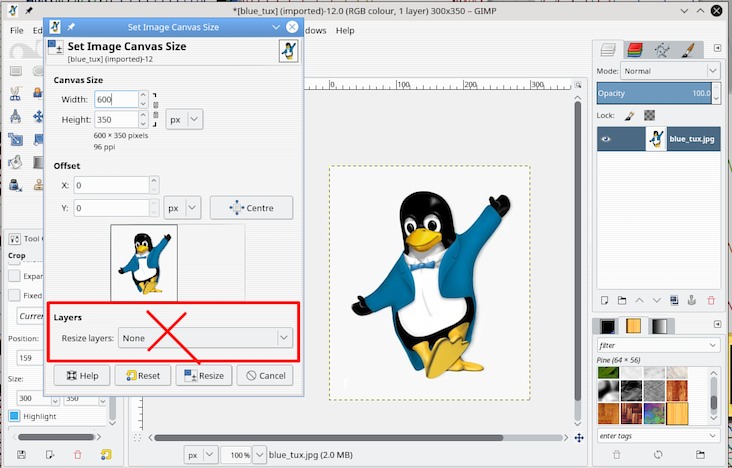Select the Bucket Fill tool in toolbox
The width and height of the screenshot is (732, 468).
[x=15, y=162]
